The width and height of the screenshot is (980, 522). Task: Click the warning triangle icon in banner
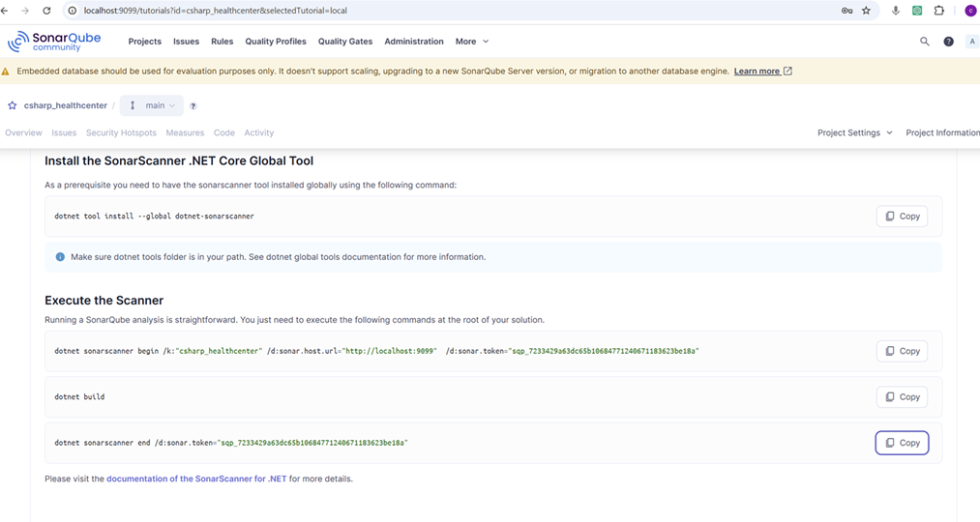(x=6, y=72)
